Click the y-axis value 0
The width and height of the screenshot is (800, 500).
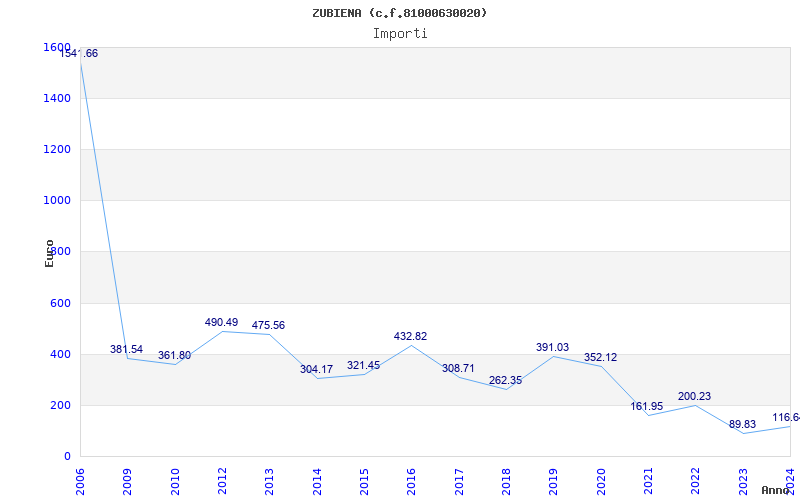tap(67, 457)
